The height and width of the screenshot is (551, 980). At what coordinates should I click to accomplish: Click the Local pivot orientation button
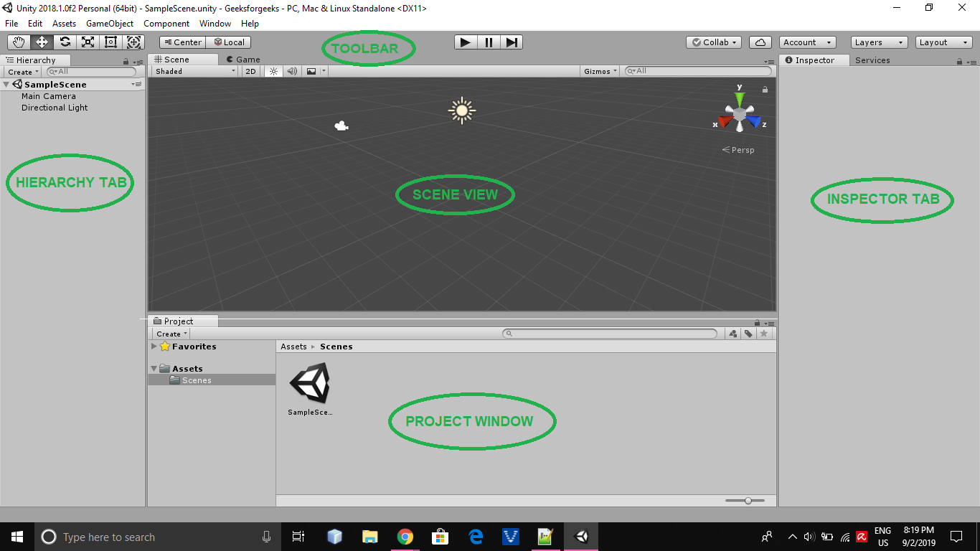[228, 42]
